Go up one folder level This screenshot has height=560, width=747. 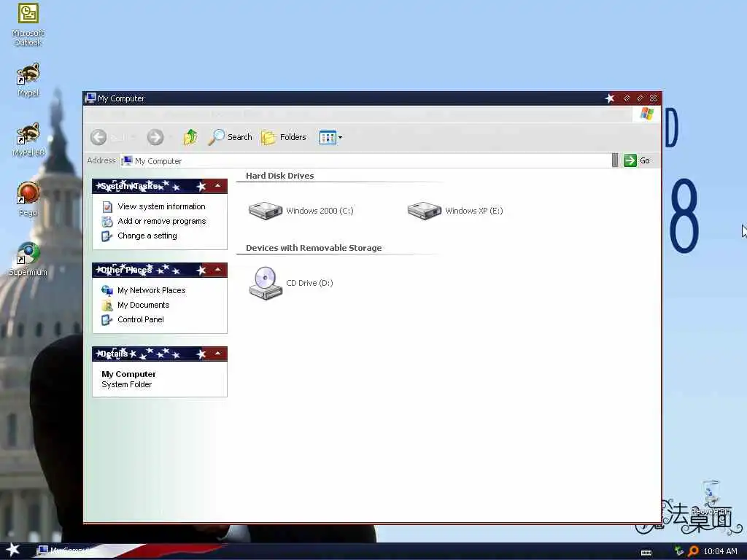coord(190,137)
